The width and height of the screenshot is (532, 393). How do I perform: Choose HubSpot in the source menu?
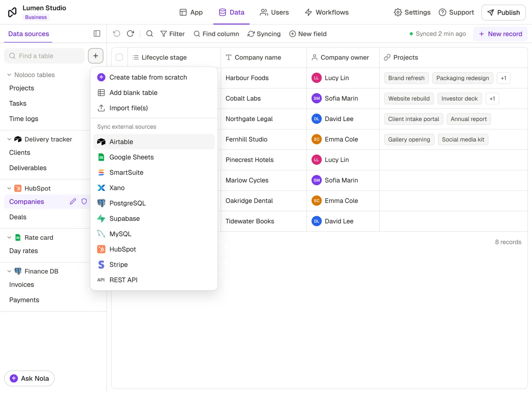pos(154,249)
